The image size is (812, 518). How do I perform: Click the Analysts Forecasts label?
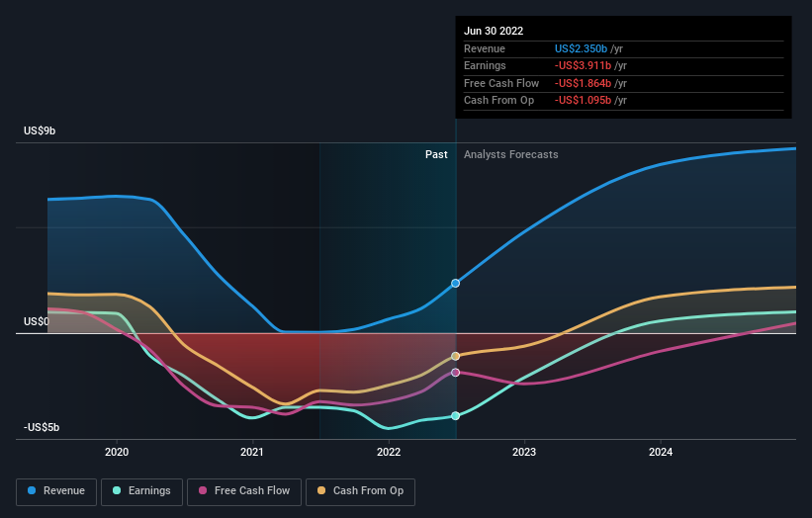click(510, 155)
